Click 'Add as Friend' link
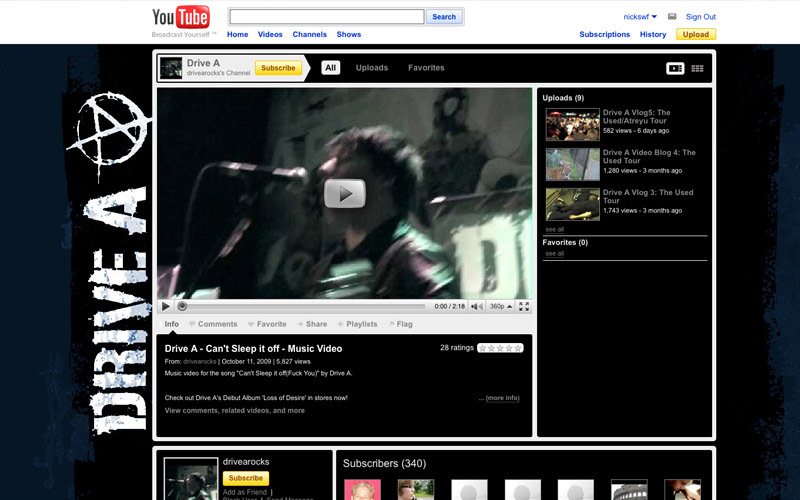Image resolution: width=800 pixels, height=500 pixels. coord(245,492)
